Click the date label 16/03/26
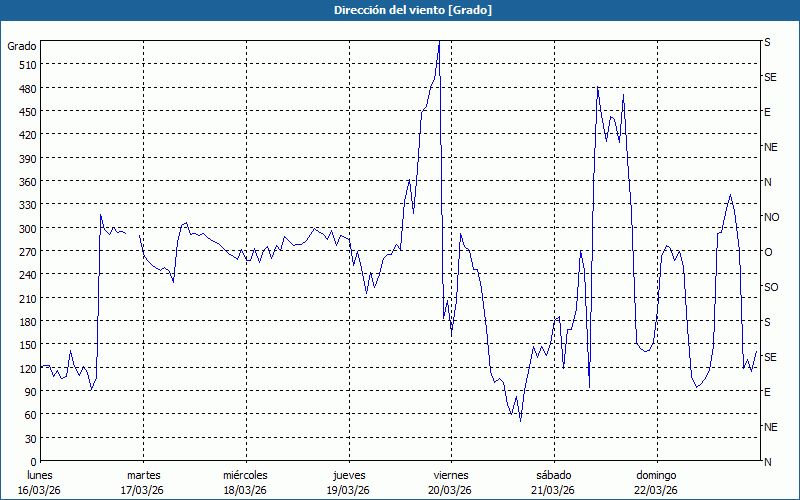 pyautogui.click(x=40, y=490)
